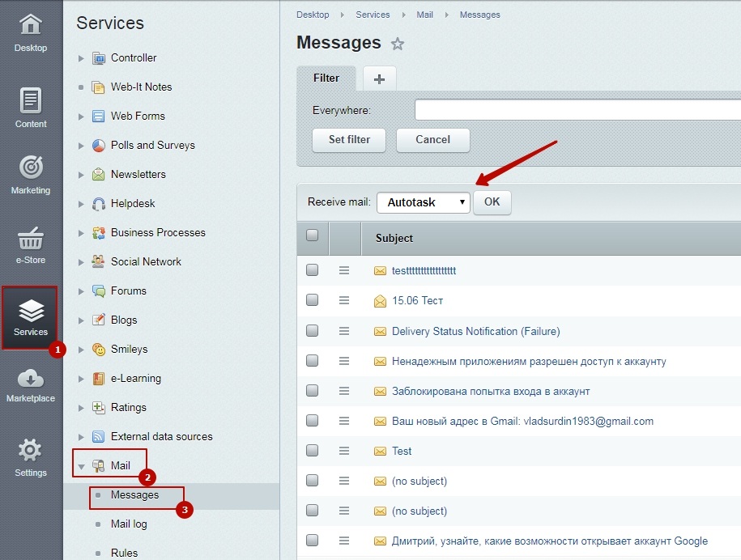Expand the Helpdesk tree node arrow

pos(81,205)
